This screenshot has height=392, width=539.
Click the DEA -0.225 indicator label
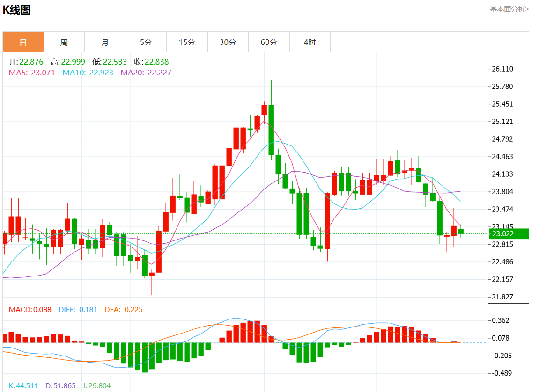[x=124, y=310]
